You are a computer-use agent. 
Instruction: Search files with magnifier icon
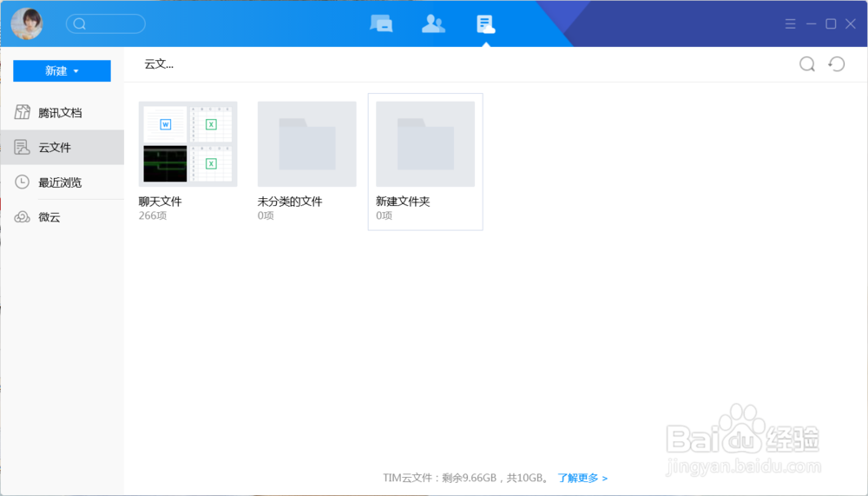807,64
